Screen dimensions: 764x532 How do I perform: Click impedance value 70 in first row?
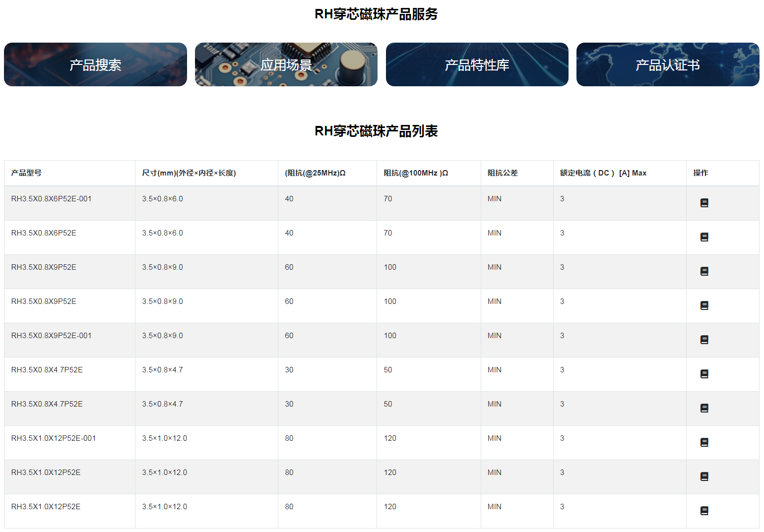(x=388, y=198)
